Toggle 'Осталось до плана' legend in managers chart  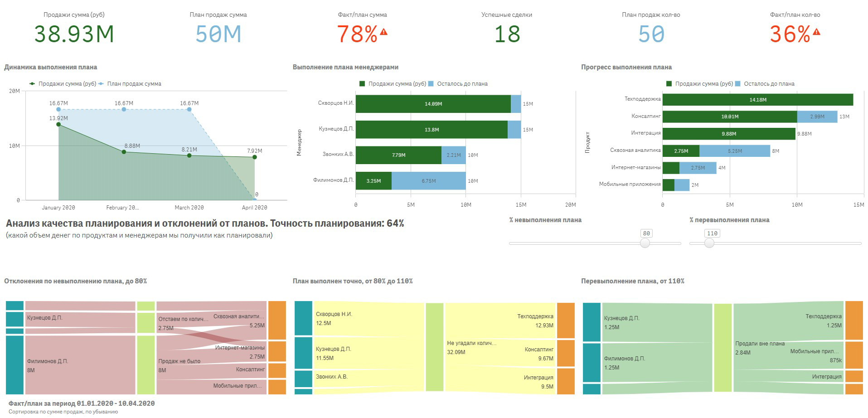pyautogui.click(x=458, y=84)
